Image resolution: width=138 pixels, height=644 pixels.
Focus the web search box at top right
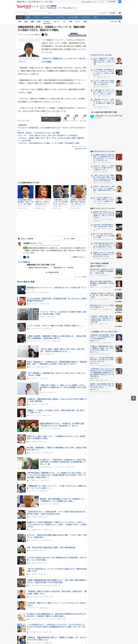[x=102, y=2]
